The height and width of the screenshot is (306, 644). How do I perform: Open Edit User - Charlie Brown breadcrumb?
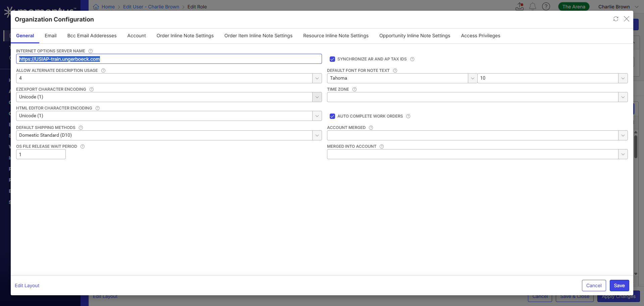[x=151, y=7]
